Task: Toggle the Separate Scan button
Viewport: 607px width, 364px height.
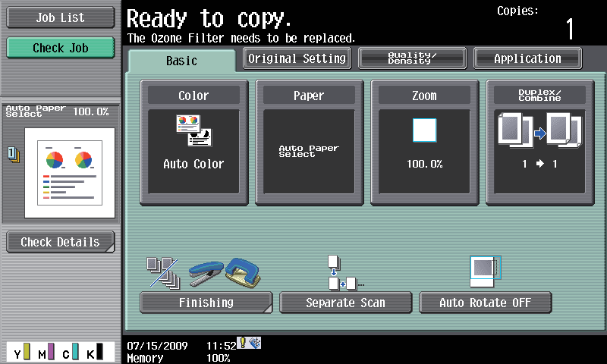Action: click(346, 303)
